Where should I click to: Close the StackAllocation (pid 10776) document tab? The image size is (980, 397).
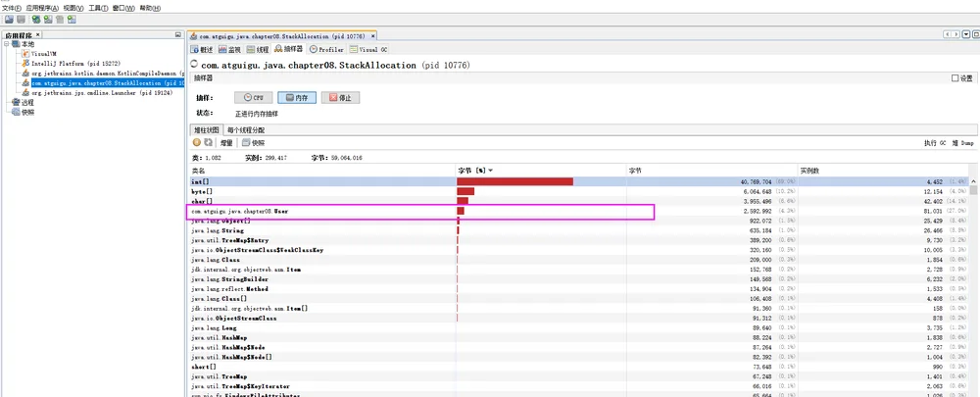tap(373, 36)
